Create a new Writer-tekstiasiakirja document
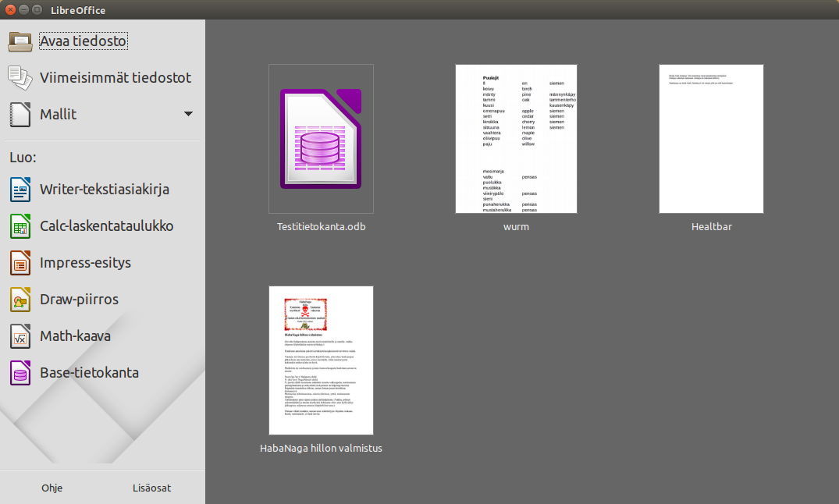839x504 pixels. coord(104,190)
